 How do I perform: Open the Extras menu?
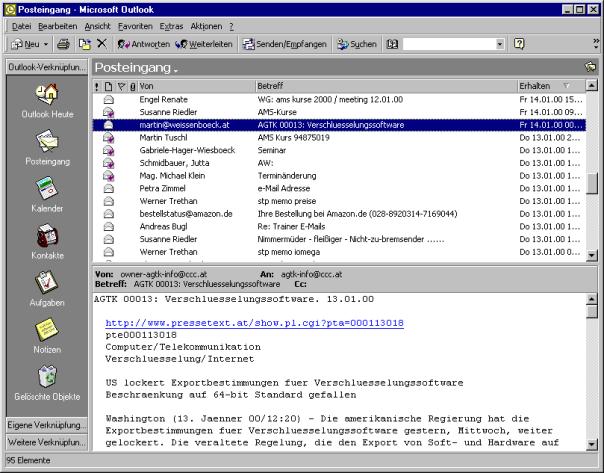pos(171,27)
